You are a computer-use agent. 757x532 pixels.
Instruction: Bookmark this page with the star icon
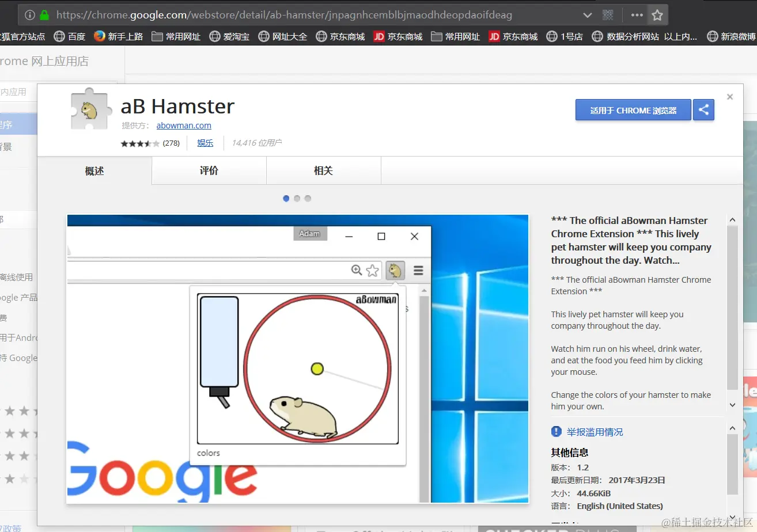(x=657, y=15)
